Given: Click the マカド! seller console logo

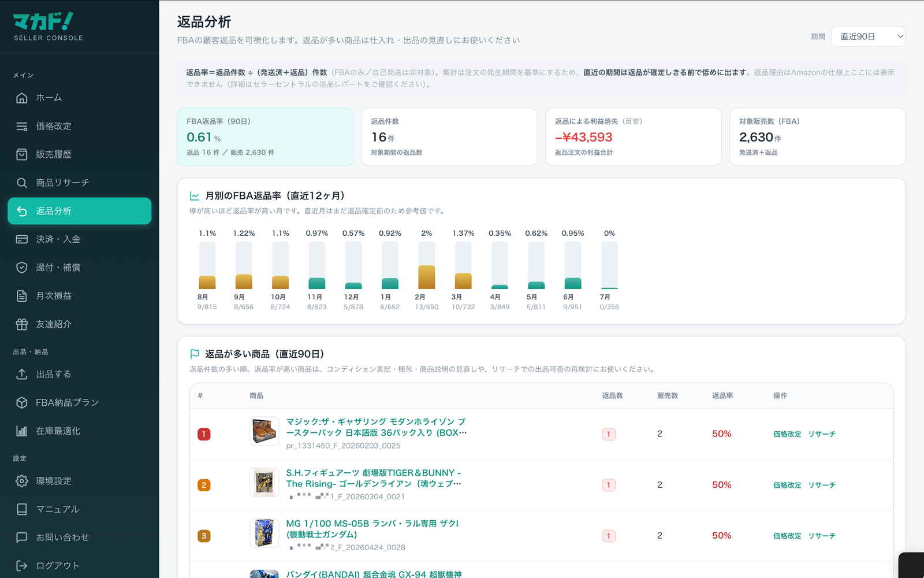Looking at the screenshot, I should [x=49, y=27].
